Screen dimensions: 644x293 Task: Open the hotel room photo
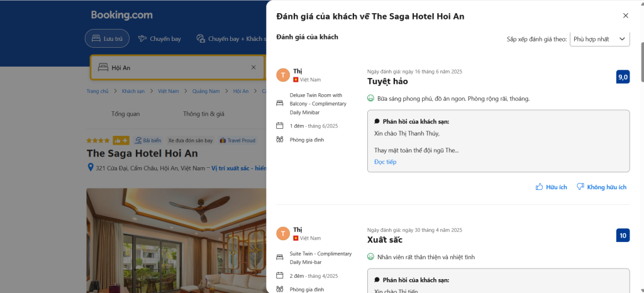click(x=176, y=240)
